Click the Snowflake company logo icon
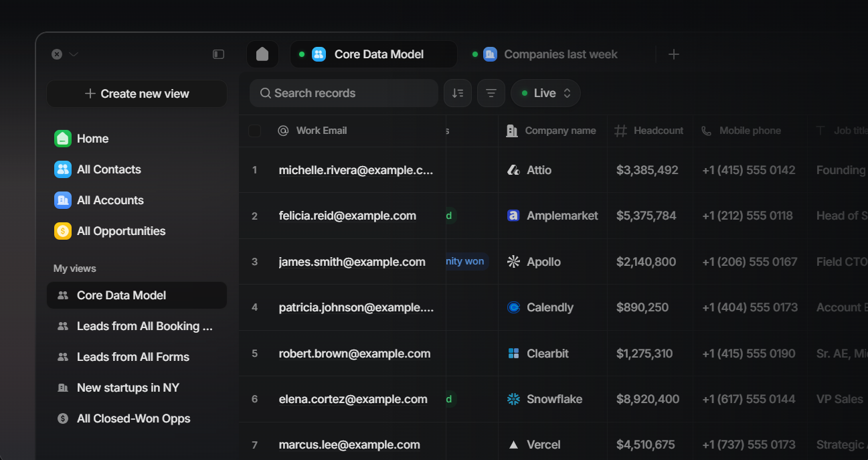Viewport: 868px width, 460px height. [x=513, y=399]
